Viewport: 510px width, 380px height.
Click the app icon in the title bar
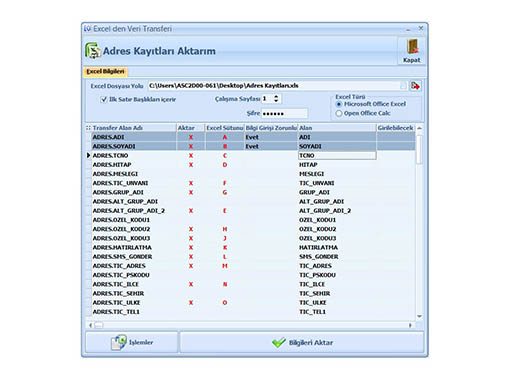click(87, 29)
